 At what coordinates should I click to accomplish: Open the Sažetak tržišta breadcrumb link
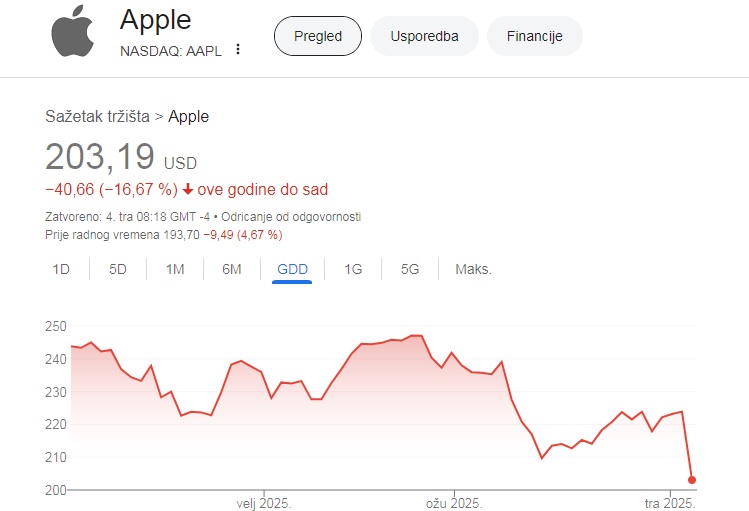(x=97, y=116)
